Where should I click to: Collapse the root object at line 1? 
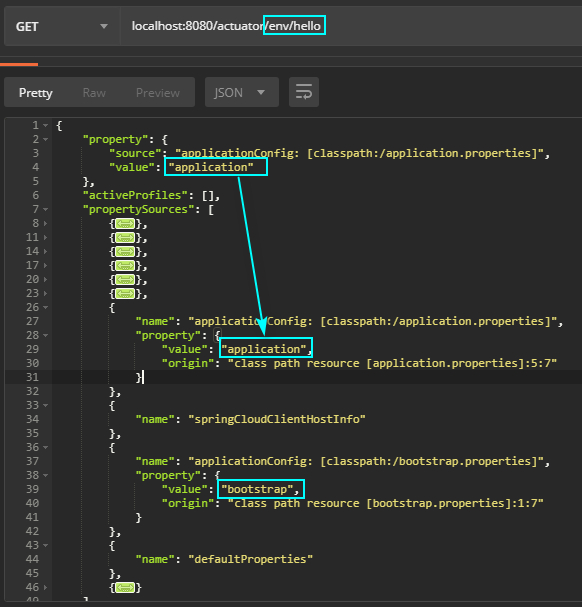click(x=46, y=125)
